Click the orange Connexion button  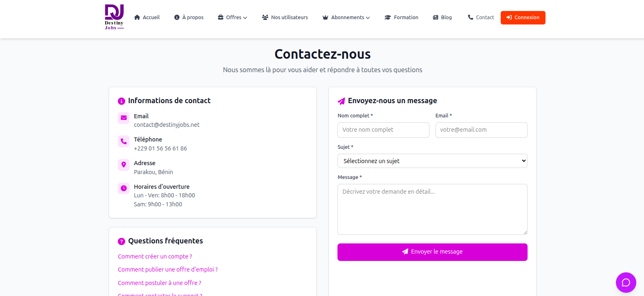523,18
